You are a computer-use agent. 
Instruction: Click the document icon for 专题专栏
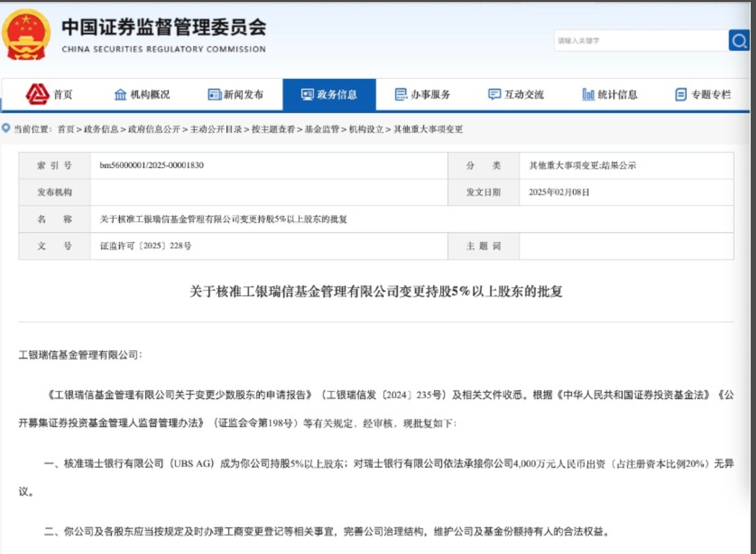[681, 95]
